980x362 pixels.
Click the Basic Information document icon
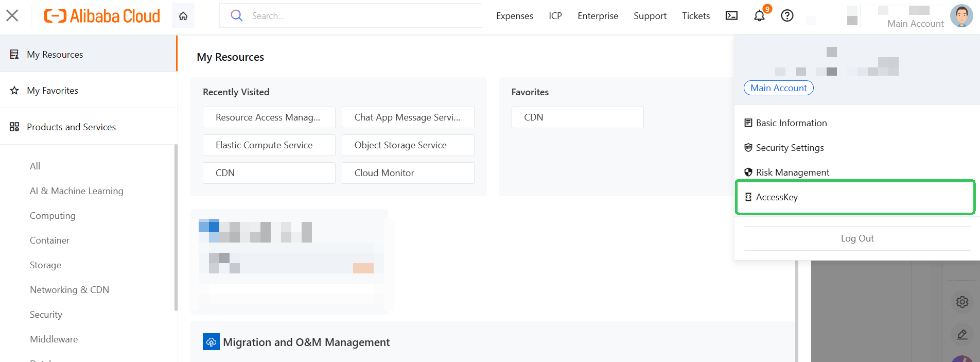(x=748, y=123)
